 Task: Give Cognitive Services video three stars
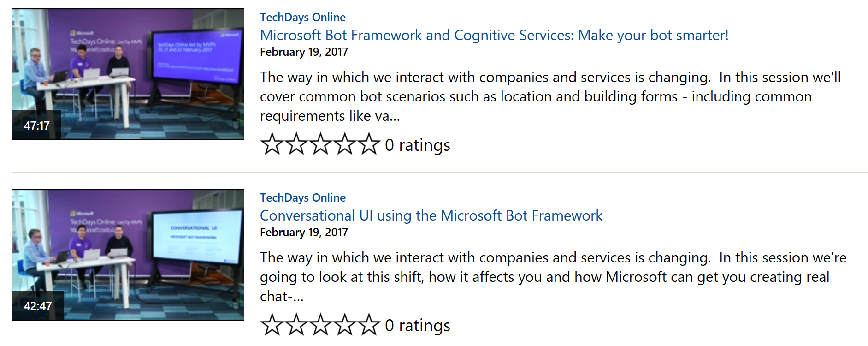point(321,144)
